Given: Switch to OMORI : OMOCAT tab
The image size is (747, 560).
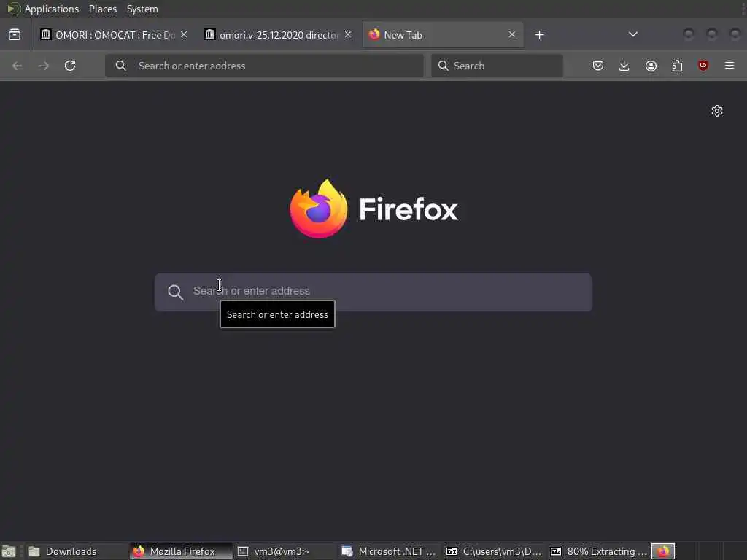Looking at the screenshot, I should coord(115,35).
